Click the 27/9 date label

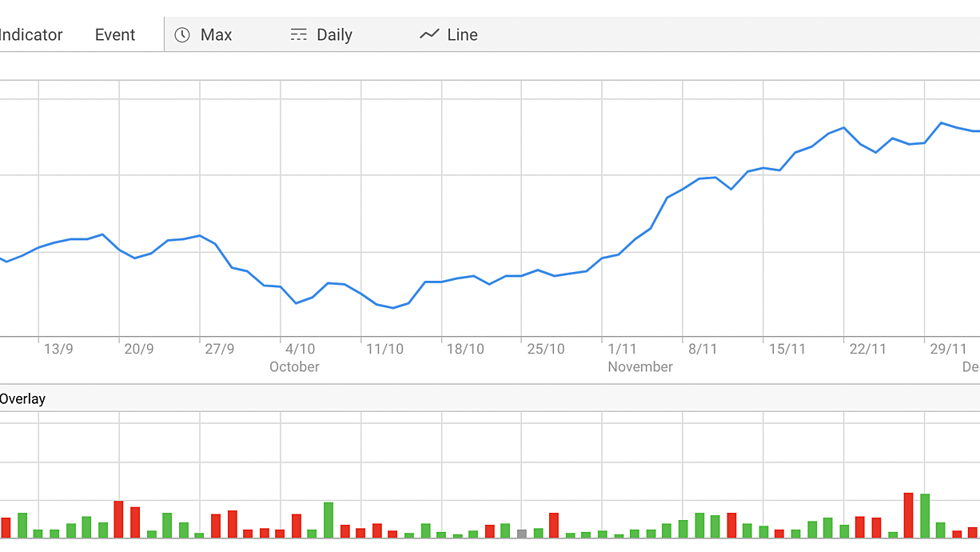tap(220, 349)
